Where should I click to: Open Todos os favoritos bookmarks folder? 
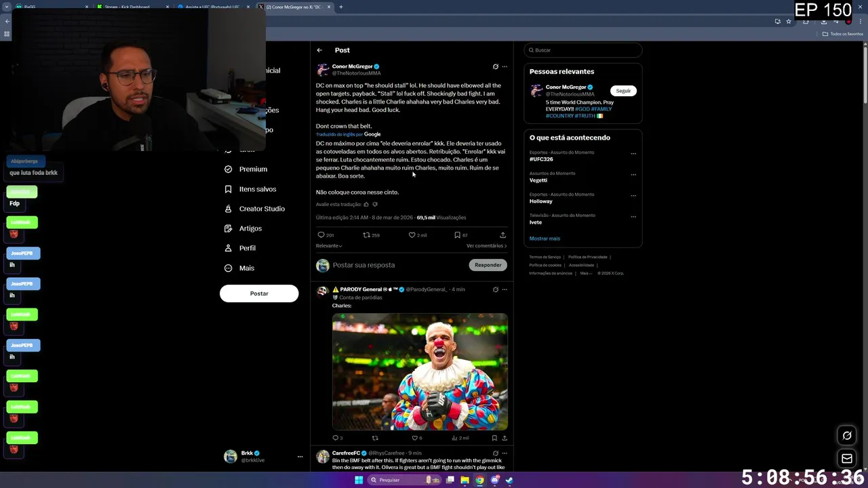tap(843, 34)
